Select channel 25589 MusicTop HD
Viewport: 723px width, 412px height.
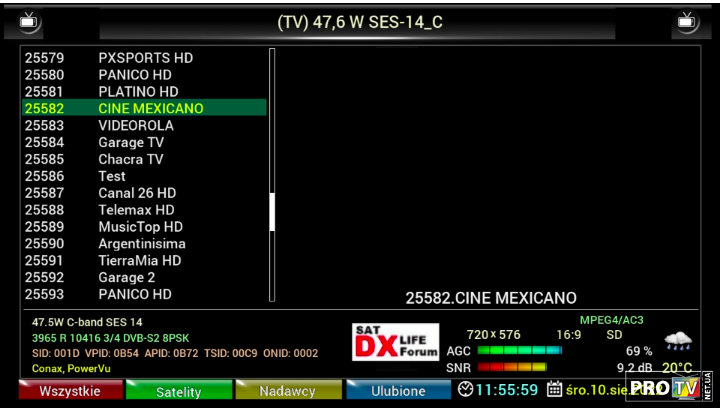tap(140, 227)
